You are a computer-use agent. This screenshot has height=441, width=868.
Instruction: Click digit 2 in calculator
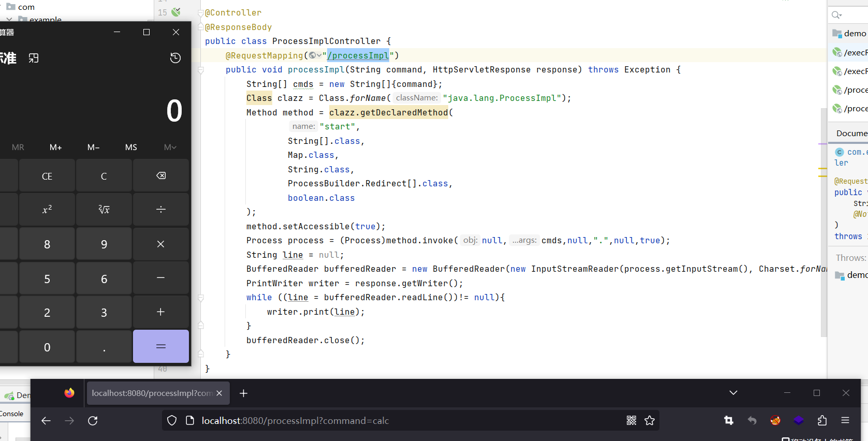47,312
